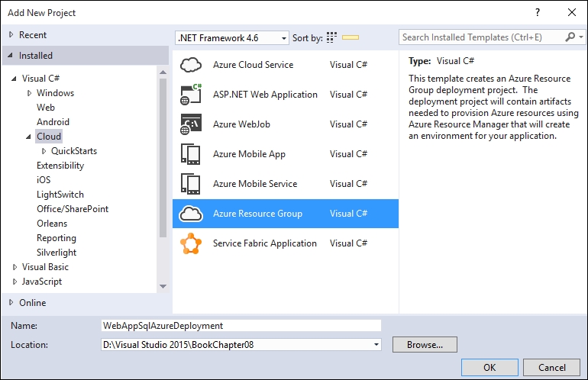Select Orleans category
Screen dimensions: 588x380
pos(52,224)
